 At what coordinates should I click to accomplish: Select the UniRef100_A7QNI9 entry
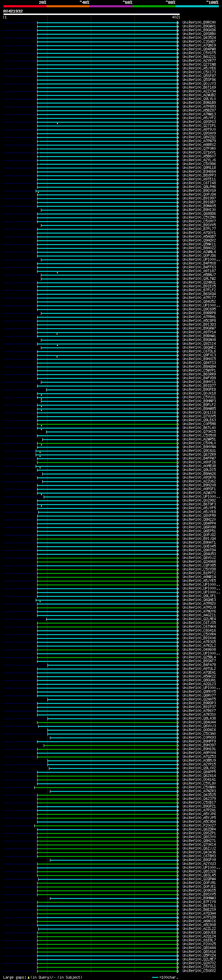pos(199,45)
